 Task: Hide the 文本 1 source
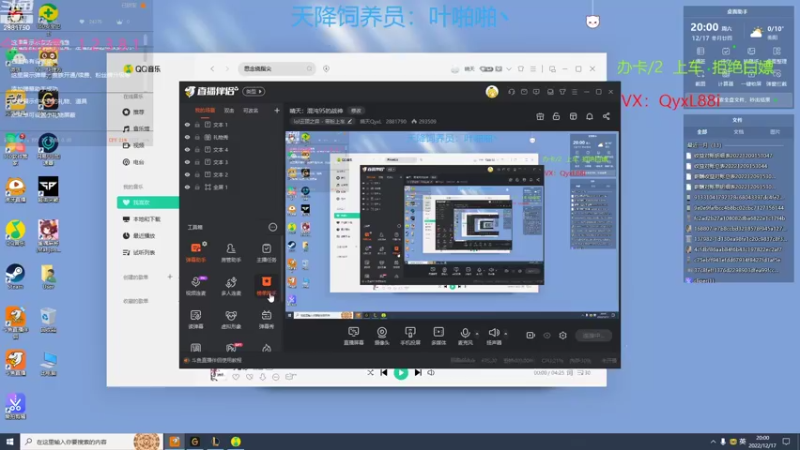(187, 124)
